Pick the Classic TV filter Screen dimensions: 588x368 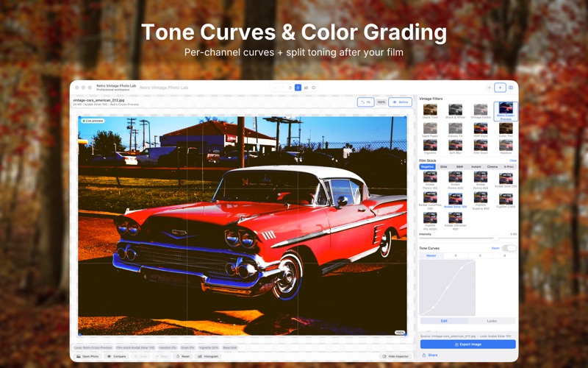pyautogui.click(x=455, y=130)
